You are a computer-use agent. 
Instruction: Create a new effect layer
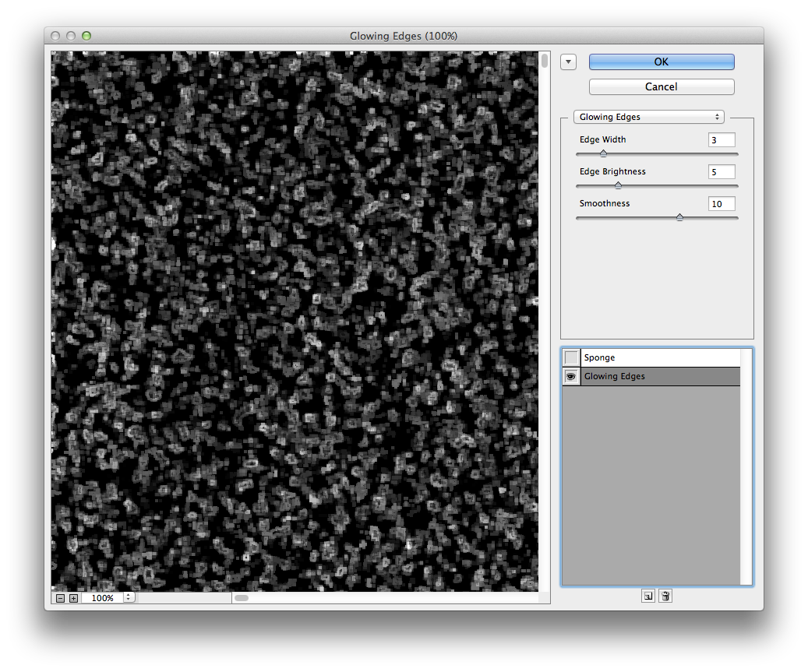tap(647, 596)
